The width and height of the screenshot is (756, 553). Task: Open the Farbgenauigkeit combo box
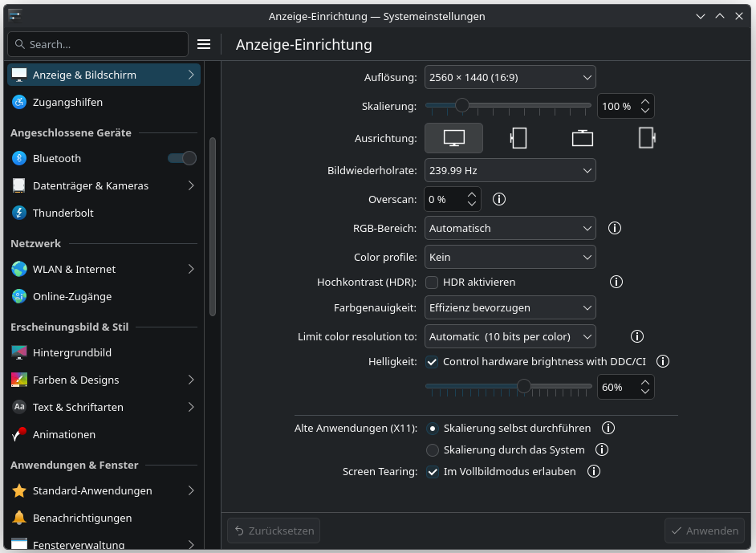[x=510, y=307]
